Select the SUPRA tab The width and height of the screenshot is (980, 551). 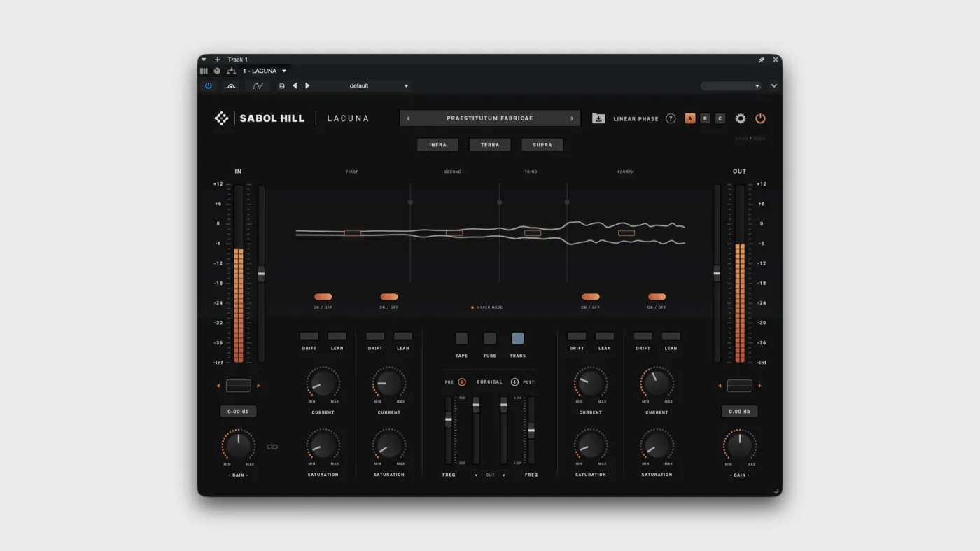pos(542,145)
